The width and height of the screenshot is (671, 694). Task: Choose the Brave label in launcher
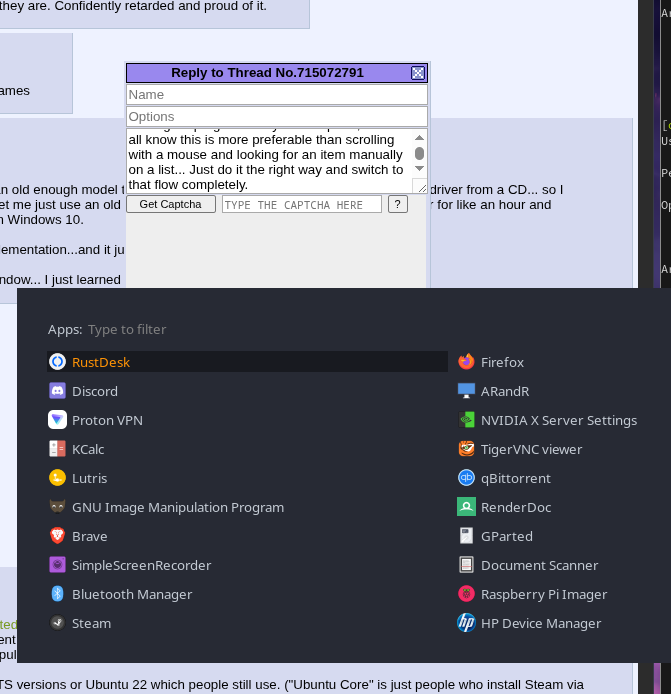(89, 536)
